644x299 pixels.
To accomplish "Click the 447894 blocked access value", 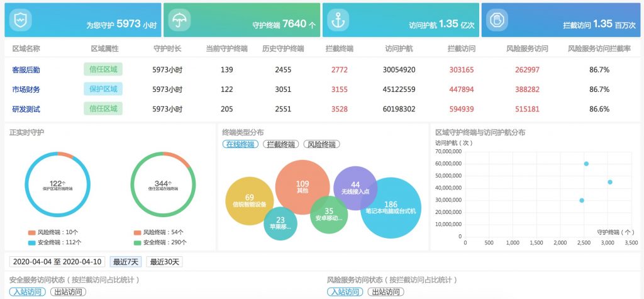I will tap(461, 89).
